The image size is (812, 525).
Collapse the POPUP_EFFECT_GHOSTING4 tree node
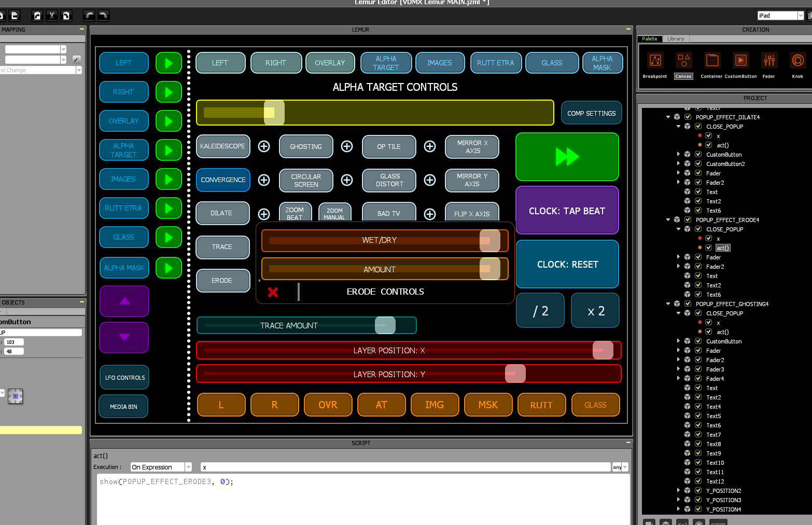668,304
